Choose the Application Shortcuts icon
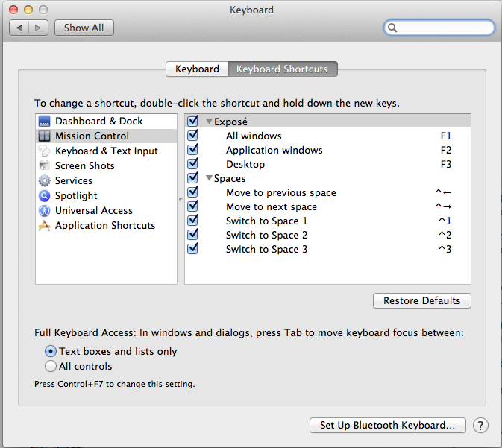This screenshot has width=502, height=448. pos(44,226)
